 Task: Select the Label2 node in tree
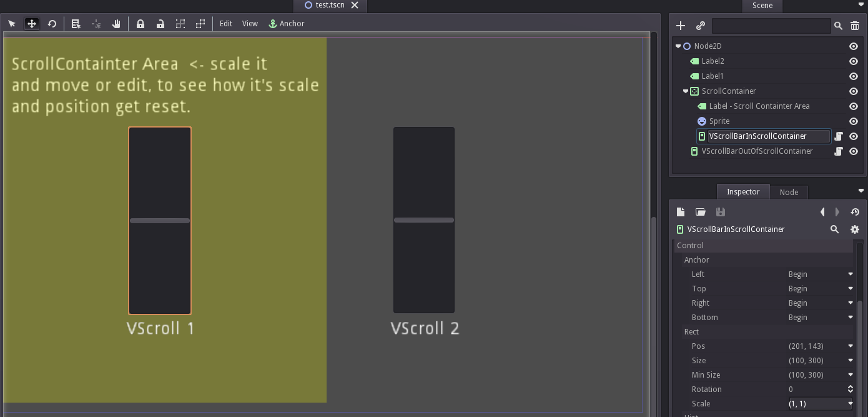click(713, 61)
